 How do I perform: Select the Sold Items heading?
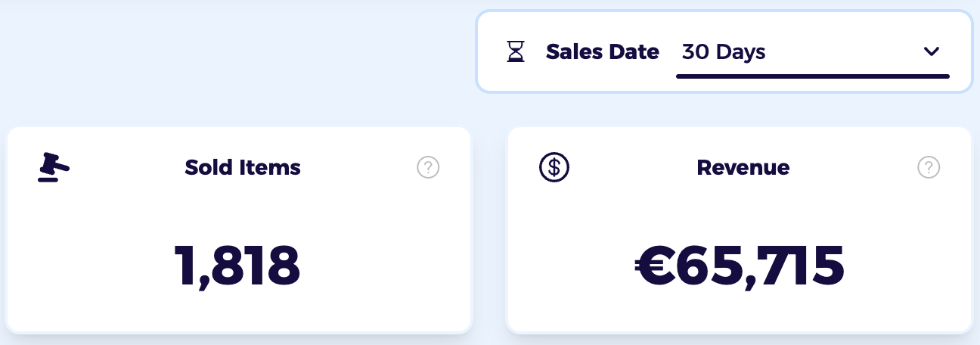tap(243, 167)
